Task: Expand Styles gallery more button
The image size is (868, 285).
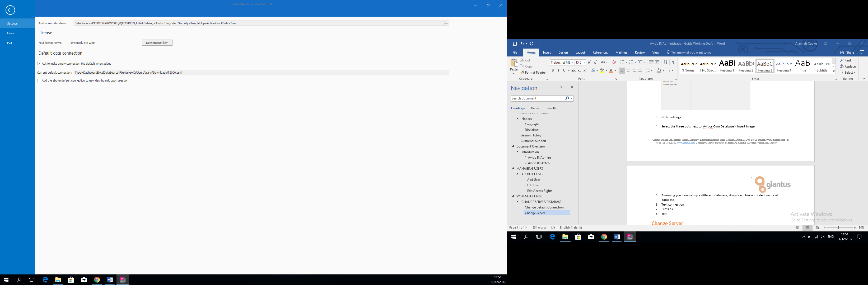Action: pyautogui.click(x=834, y=71)
